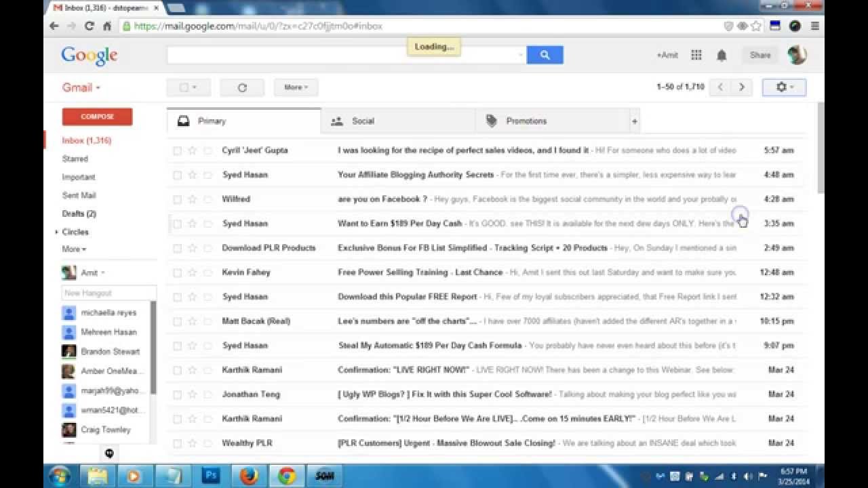868x488 pixels.
Task: Click the plus tab to add categories
Action: [x=635, y=121]
